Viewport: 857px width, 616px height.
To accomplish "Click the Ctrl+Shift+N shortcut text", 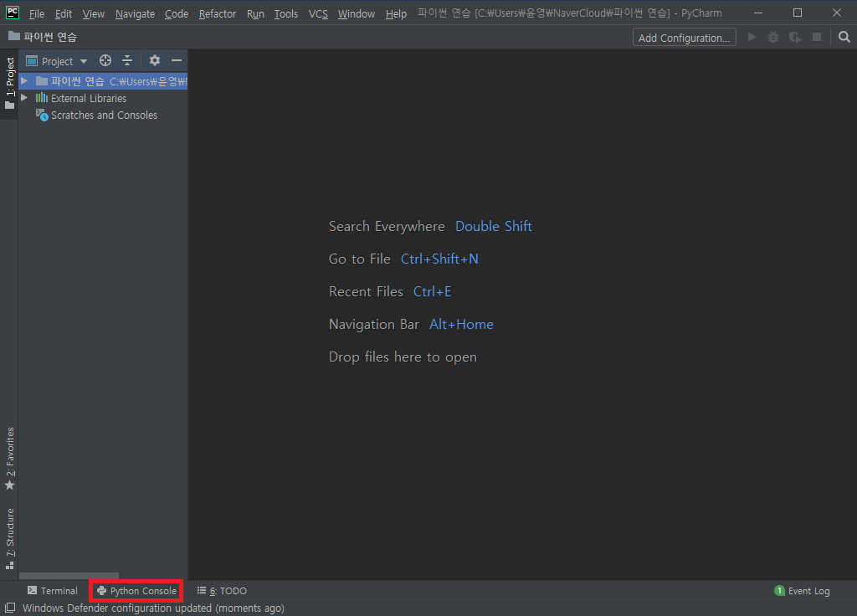I will click(439, 259).
